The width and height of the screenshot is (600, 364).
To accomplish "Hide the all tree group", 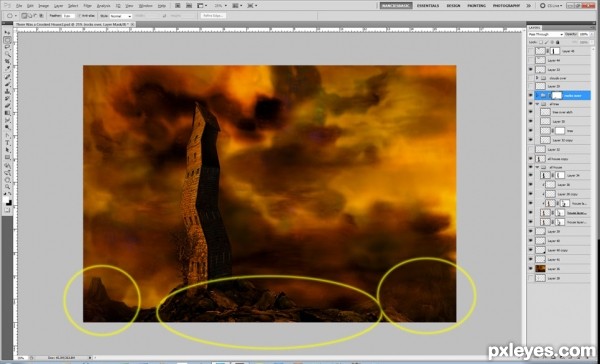I will pyautogui.click(x=530, y=104).
